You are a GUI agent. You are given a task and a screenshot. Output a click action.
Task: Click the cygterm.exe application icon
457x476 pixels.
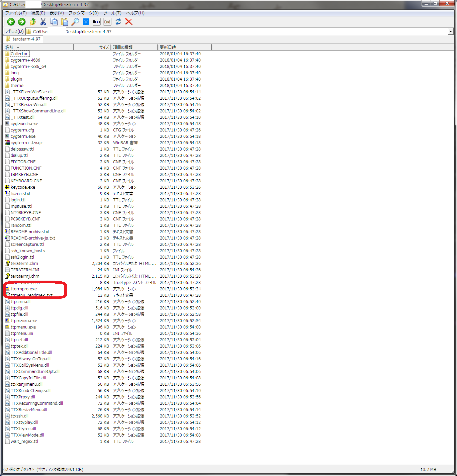coord(7,136)
